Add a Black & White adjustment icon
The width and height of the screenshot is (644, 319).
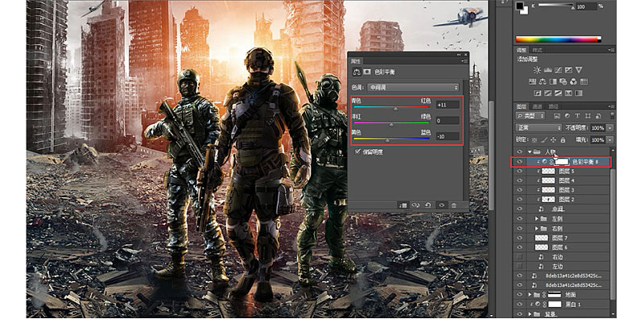(553, 82)
